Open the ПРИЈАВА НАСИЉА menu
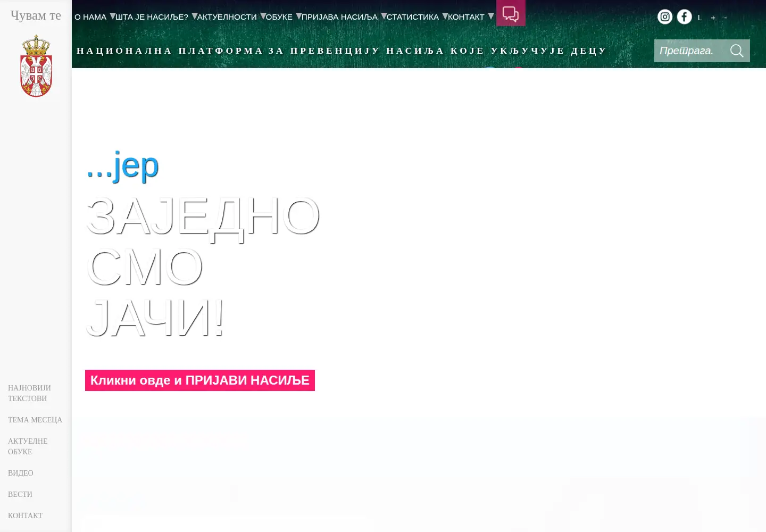This screenshot has width=766, height=532. pyautogui.click(x=339, y=17)
